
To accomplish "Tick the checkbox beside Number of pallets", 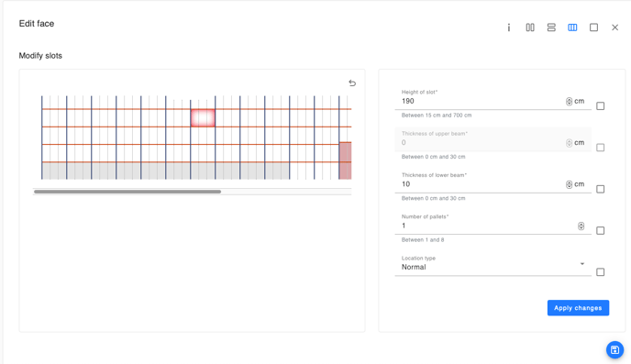I will click(x=600, y=230).
